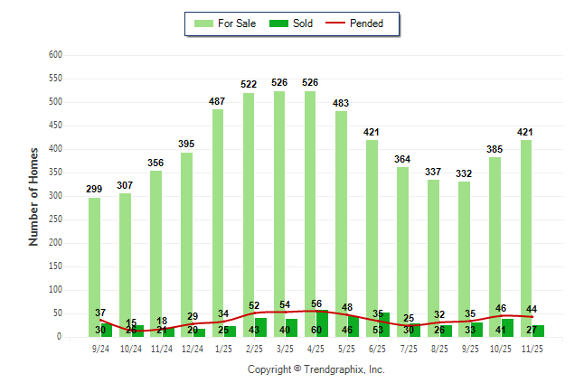Click the Number of Homes axis title
The width and height of the screenshot is (584, 392).
(34, 196)
